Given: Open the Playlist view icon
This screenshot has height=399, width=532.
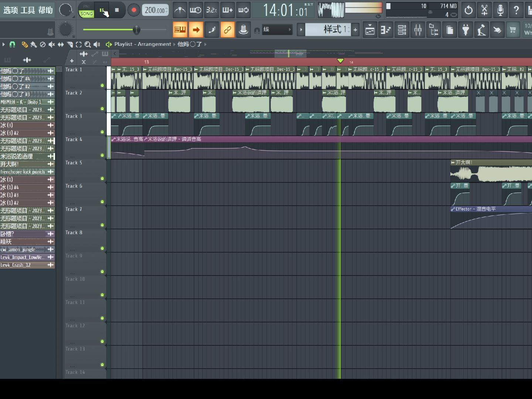Looking at the screenshot, I should click(370, 30).
